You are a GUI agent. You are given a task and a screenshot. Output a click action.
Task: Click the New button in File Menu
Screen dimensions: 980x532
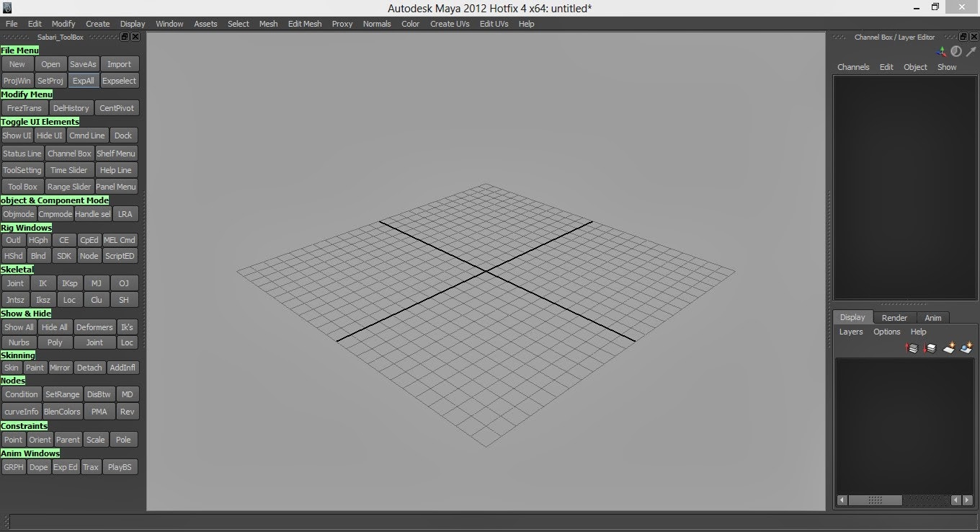[17, 64]
